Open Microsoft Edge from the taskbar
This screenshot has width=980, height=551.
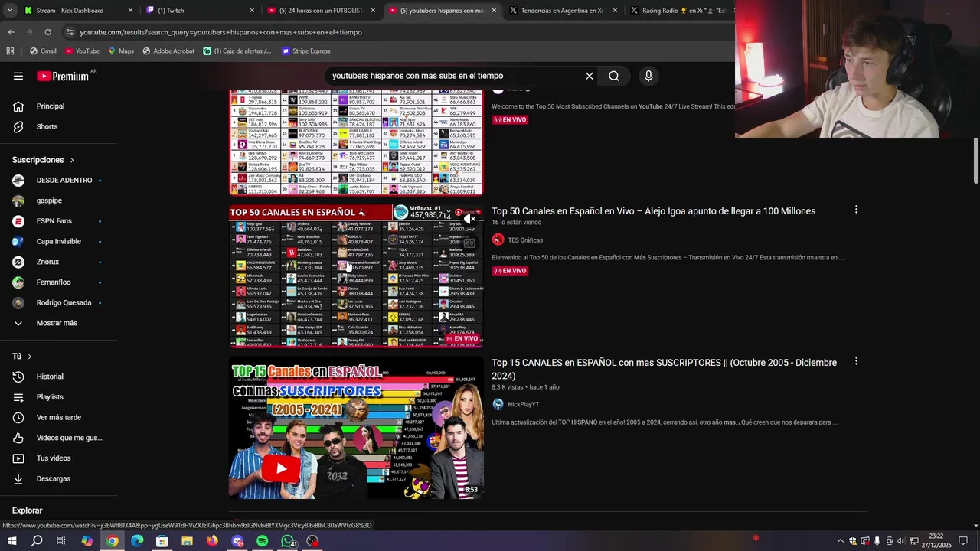(137, 541)
